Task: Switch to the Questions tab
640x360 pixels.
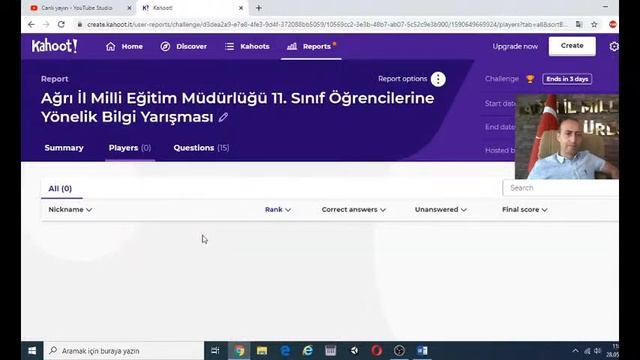Action: coord(201,148)
